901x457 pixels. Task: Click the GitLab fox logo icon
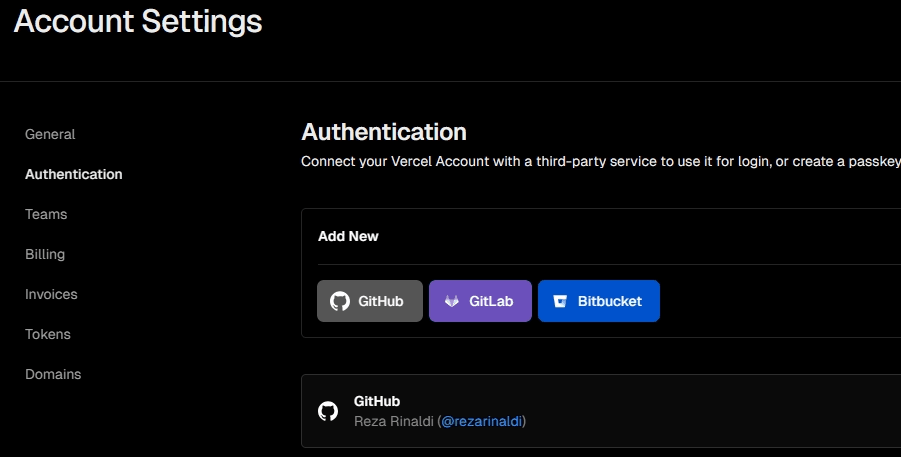[452, 301]
